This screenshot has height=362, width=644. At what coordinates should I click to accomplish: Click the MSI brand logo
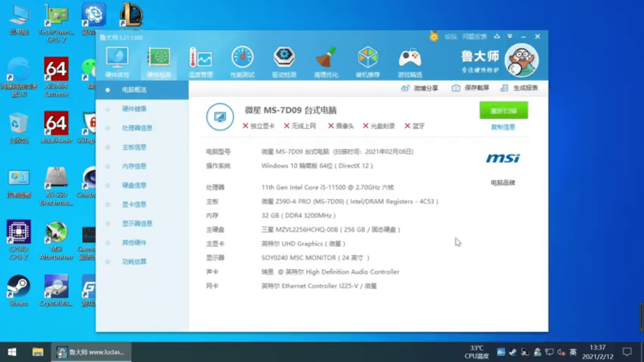[503, 158]
